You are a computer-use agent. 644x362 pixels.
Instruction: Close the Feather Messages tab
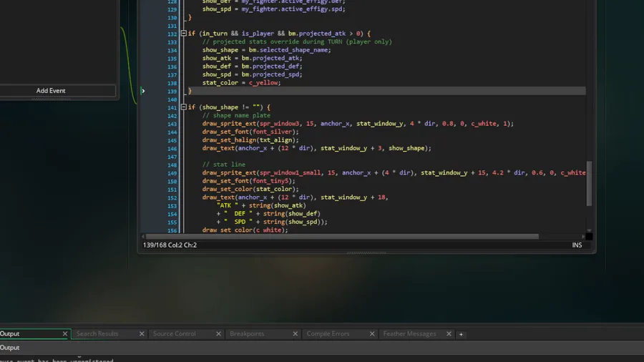click(x=449, y=334)
